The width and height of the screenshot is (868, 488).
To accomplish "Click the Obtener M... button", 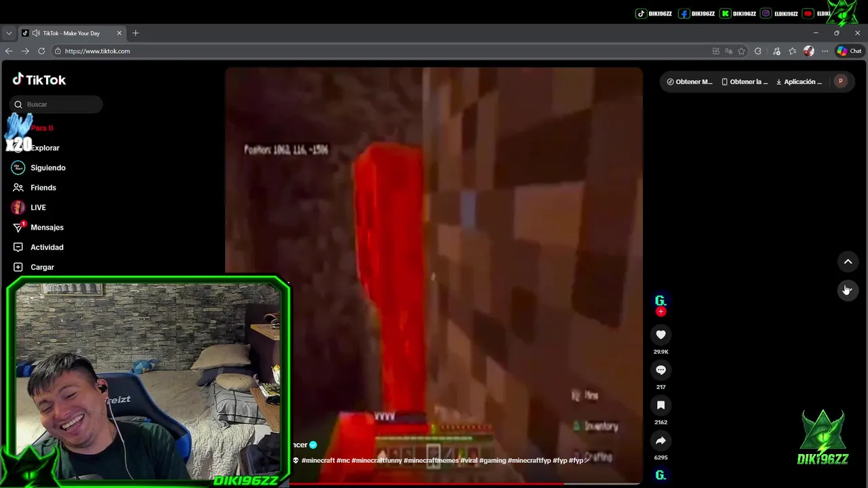I will [690, 81].
